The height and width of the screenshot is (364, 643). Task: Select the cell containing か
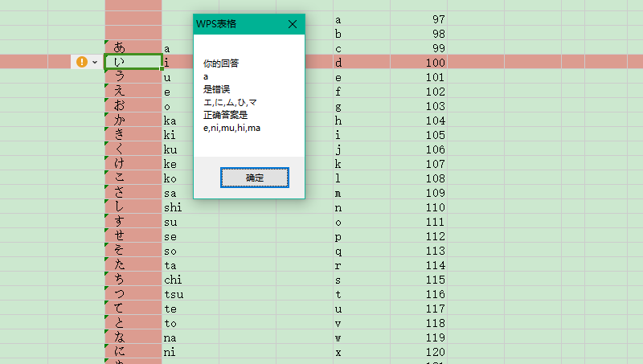click(x=133, y=120)
